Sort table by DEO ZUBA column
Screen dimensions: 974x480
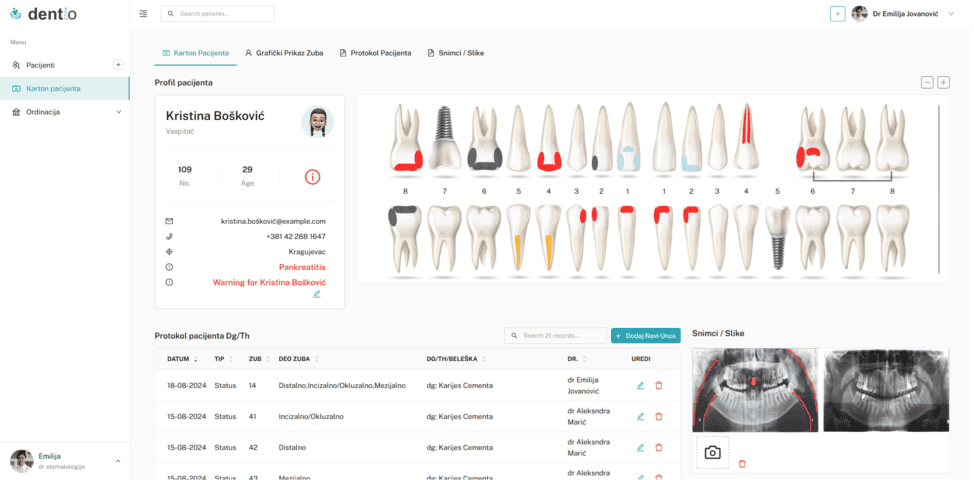tap(299, 359)
